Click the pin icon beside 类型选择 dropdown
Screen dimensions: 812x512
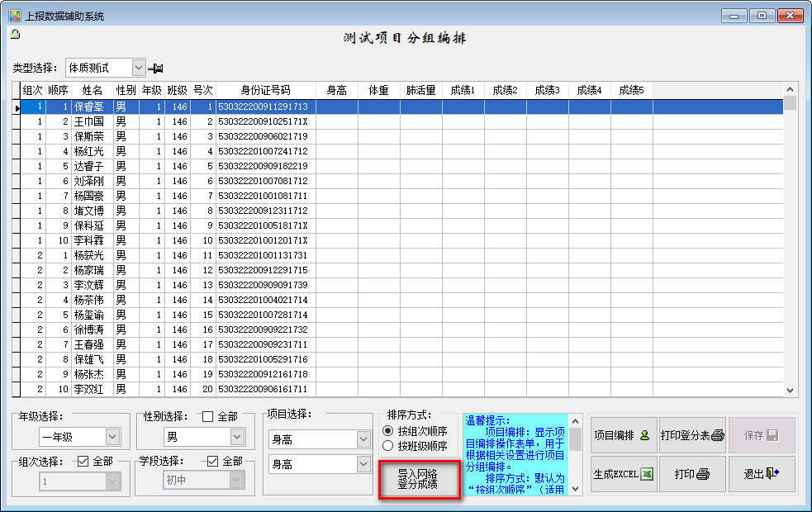click(x=156, y=68)
